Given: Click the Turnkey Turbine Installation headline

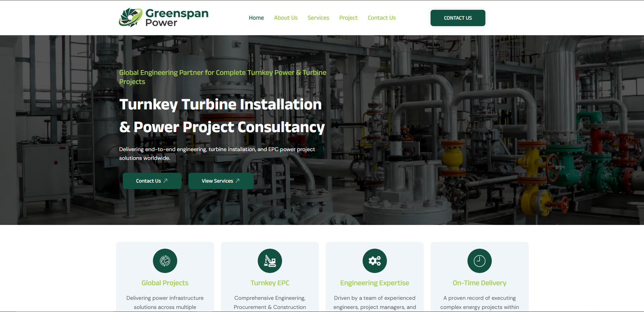Looking at the screenshot, I should coord(222,116).
